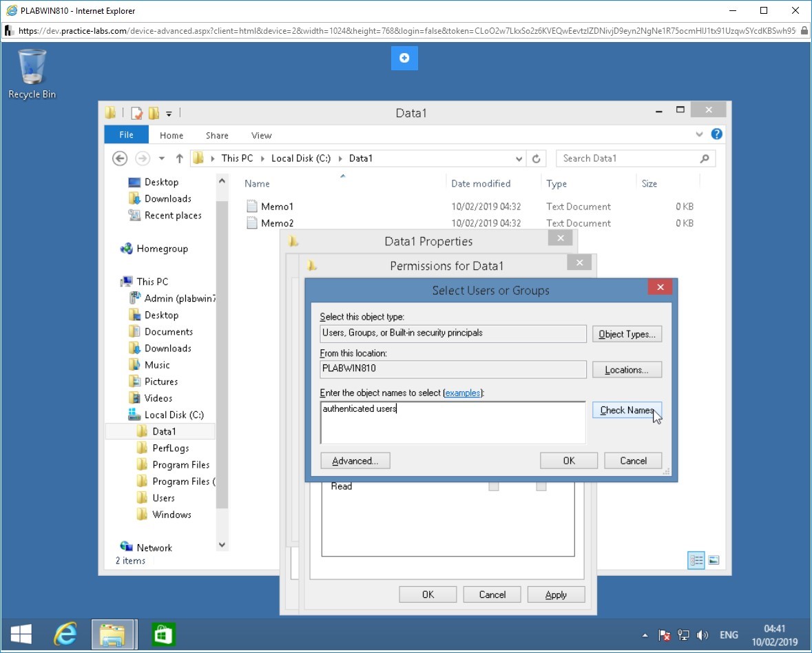Launch Internet Explorer from taskbar
812x653 pixels.
click(x=65, y=634)
